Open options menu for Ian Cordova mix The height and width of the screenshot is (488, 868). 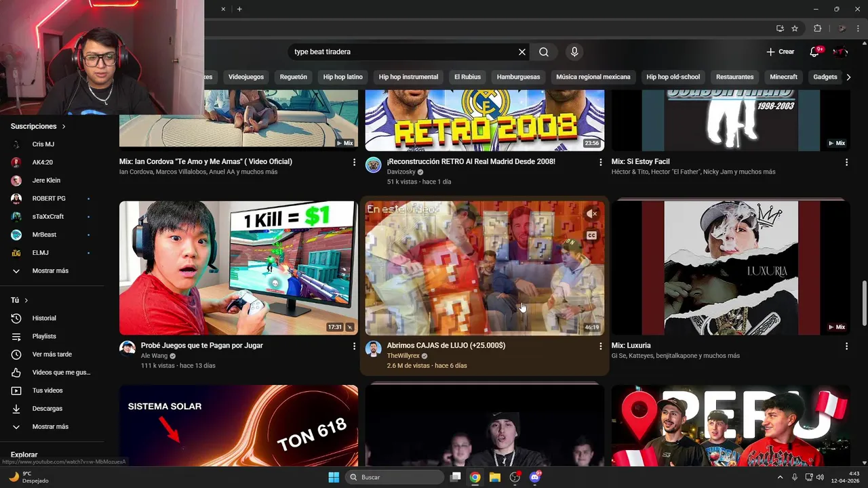point(354,162)
